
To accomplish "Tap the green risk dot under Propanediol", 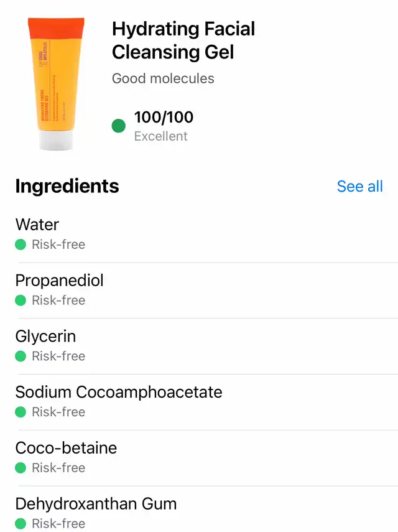I will pyautogui.click(x=21, y=301).
